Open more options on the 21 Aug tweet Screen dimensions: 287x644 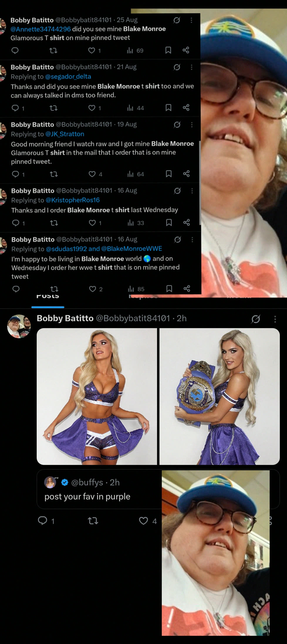[192, 67]
